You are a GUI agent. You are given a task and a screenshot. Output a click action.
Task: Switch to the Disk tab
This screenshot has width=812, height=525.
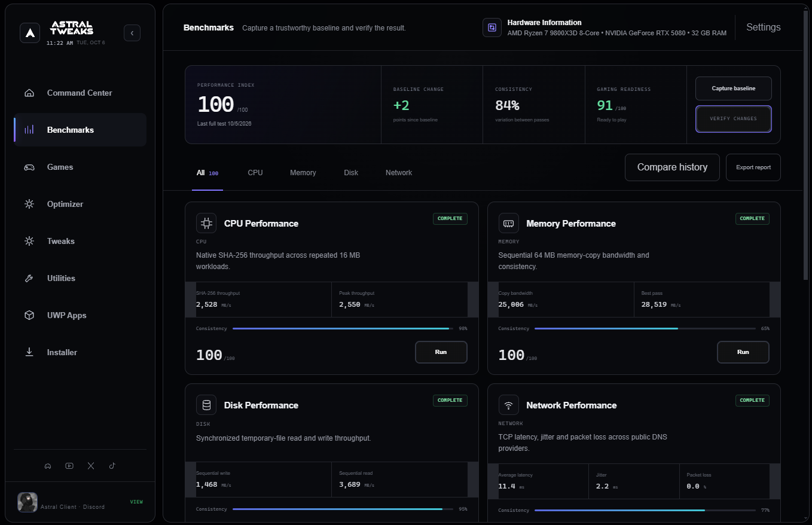tap(351, 173)
